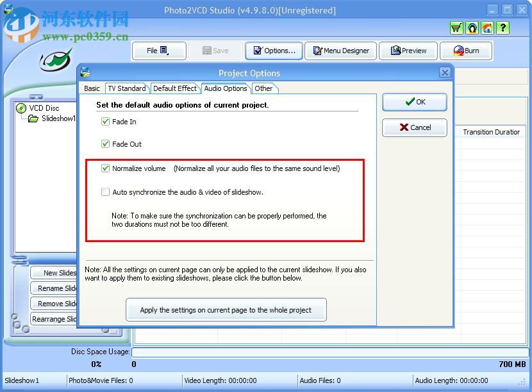Click the VCD Disc icon
Viewport: 532px width, 392px height.
21,108
